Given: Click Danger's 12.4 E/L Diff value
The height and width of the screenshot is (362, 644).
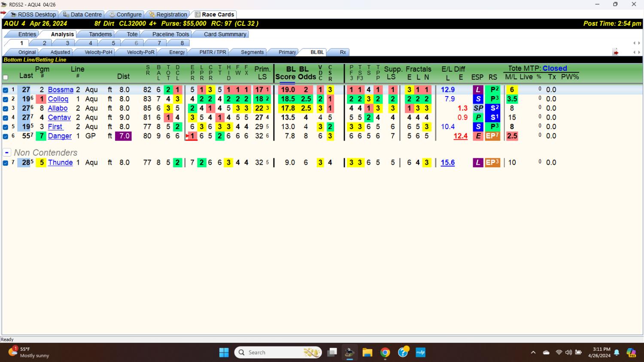Looking at the screenshot, I should [x=460, y=136].
